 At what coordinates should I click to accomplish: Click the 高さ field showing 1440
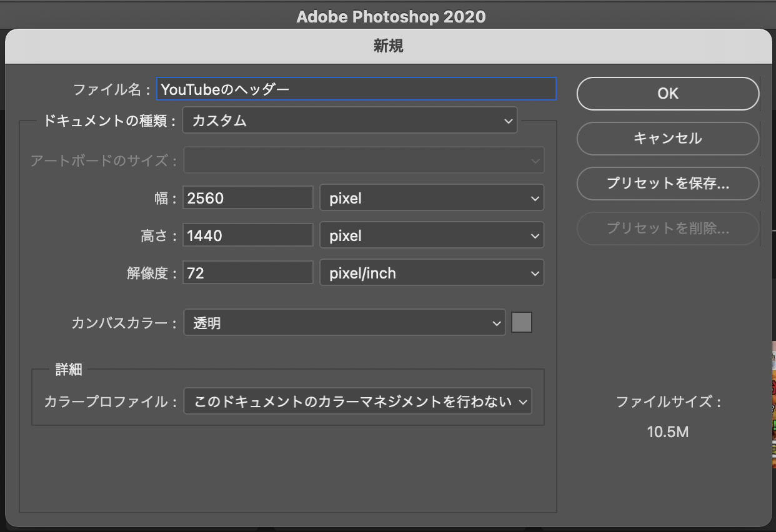pyautogui.click(x=247, y=235)
